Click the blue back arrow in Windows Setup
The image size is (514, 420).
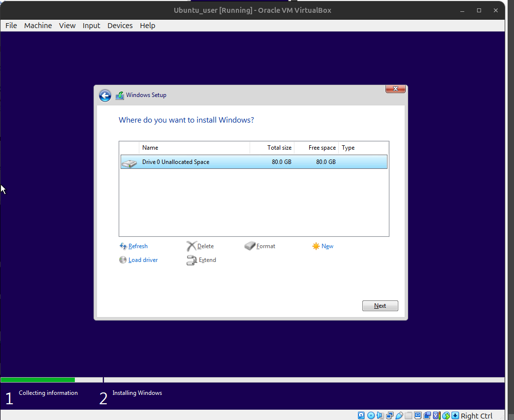[x=105, y=96]
